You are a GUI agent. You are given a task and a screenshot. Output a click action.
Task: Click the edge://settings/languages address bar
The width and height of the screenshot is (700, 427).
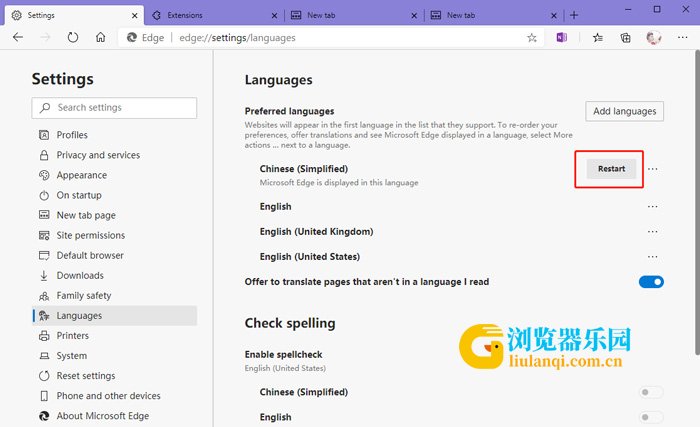coord(331,38)
